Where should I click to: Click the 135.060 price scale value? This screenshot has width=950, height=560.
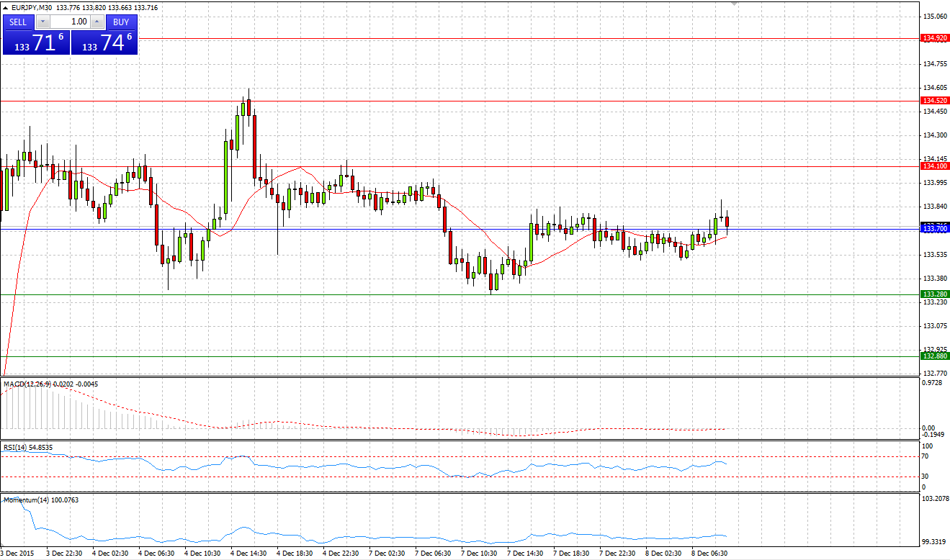tap(935, 16)
